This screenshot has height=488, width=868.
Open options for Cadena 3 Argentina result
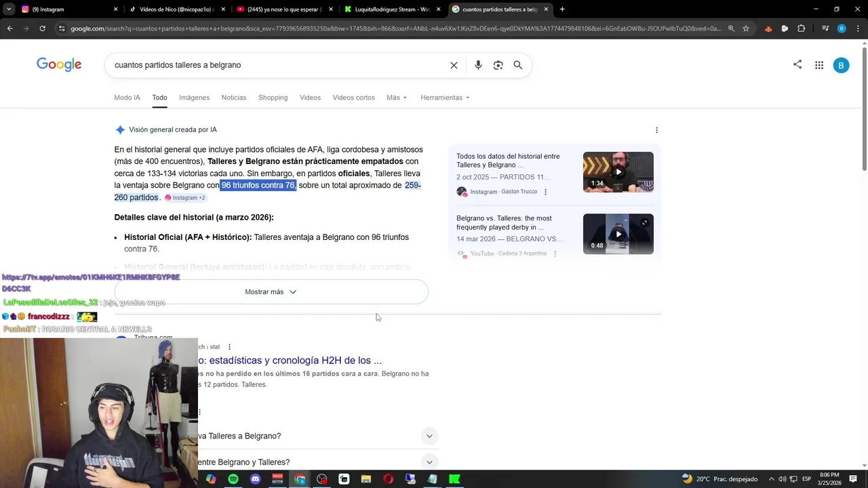(x=555, y=253)
